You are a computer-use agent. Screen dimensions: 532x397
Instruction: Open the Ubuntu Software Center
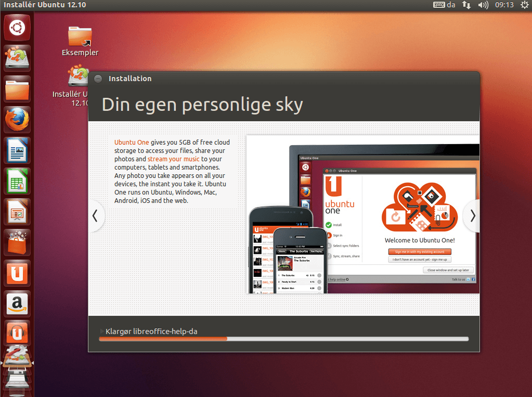pos(17,242)
